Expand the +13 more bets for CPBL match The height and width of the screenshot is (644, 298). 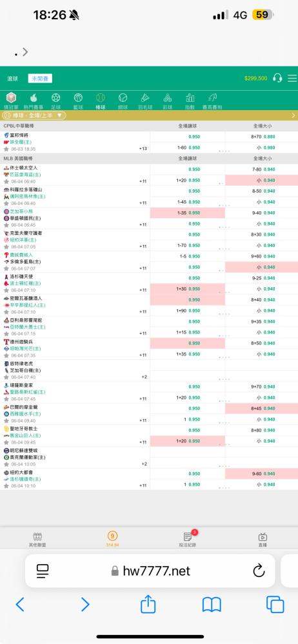coord(143,149)
